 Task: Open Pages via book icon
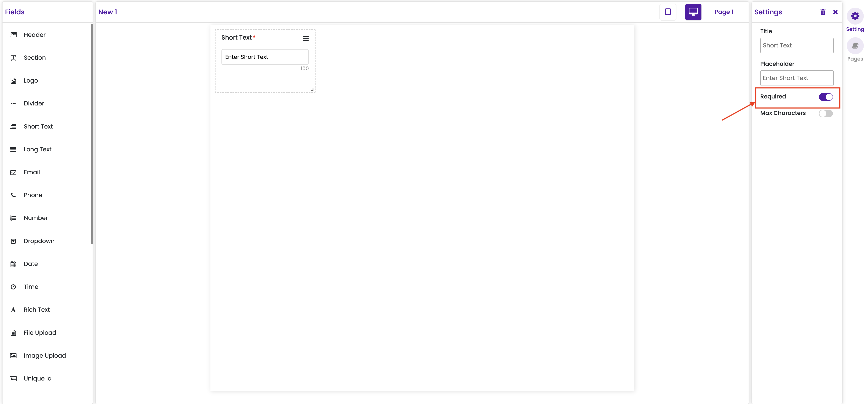[855, 46]
